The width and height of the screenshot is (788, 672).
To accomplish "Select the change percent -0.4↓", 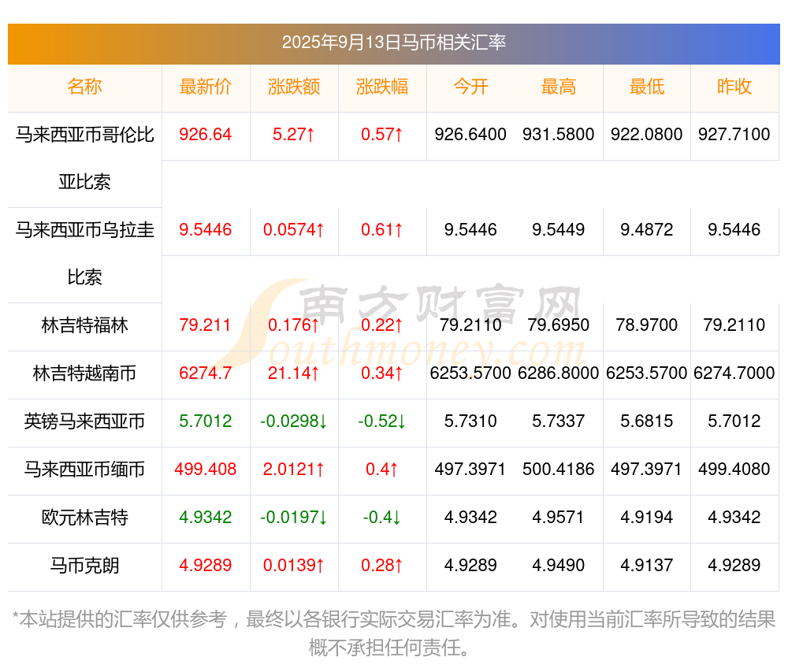I will point(382,518).
